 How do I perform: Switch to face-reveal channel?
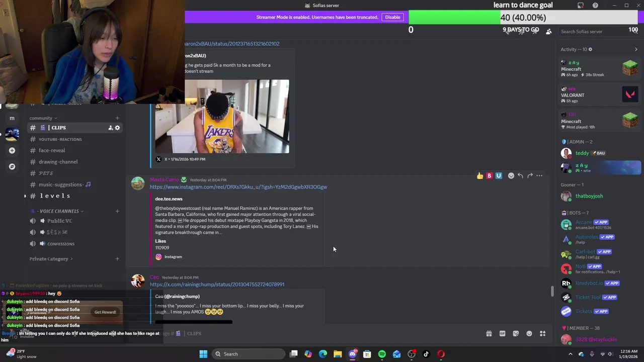75,150
